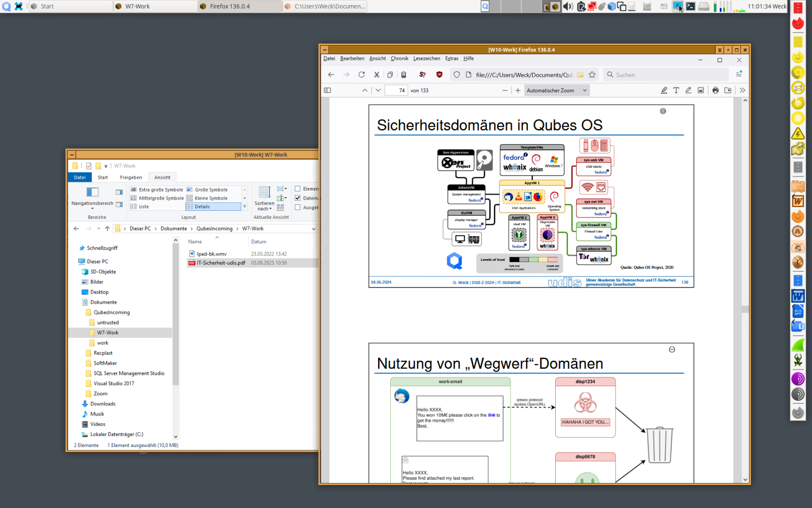Go up one folder in Explorer
The image size is (812, 508).
coord(107,229)
